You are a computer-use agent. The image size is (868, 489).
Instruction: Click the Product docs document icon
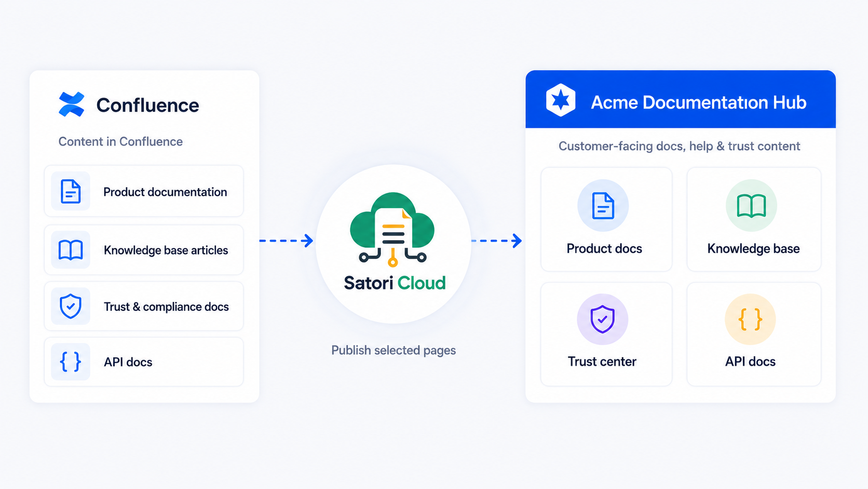tap(603, 205)
